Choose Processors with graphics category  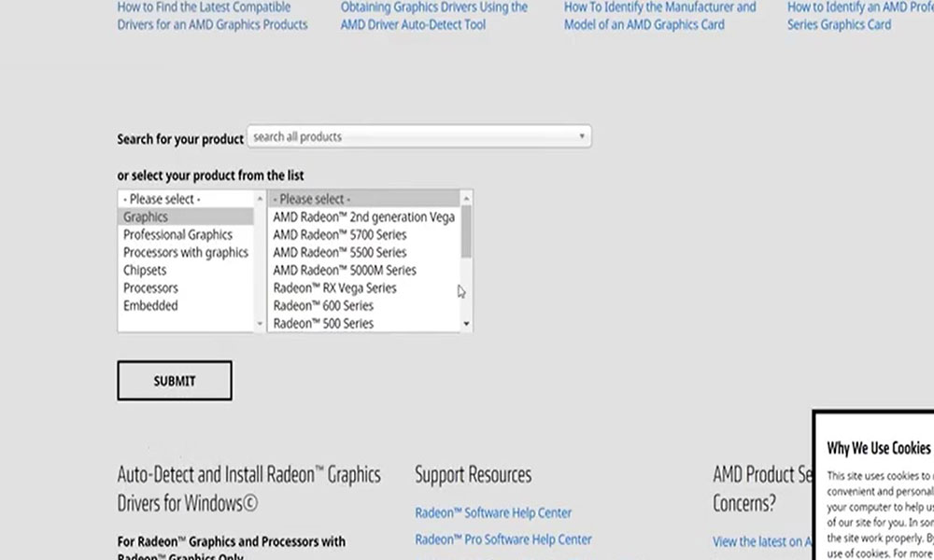(x=187, y=252)
